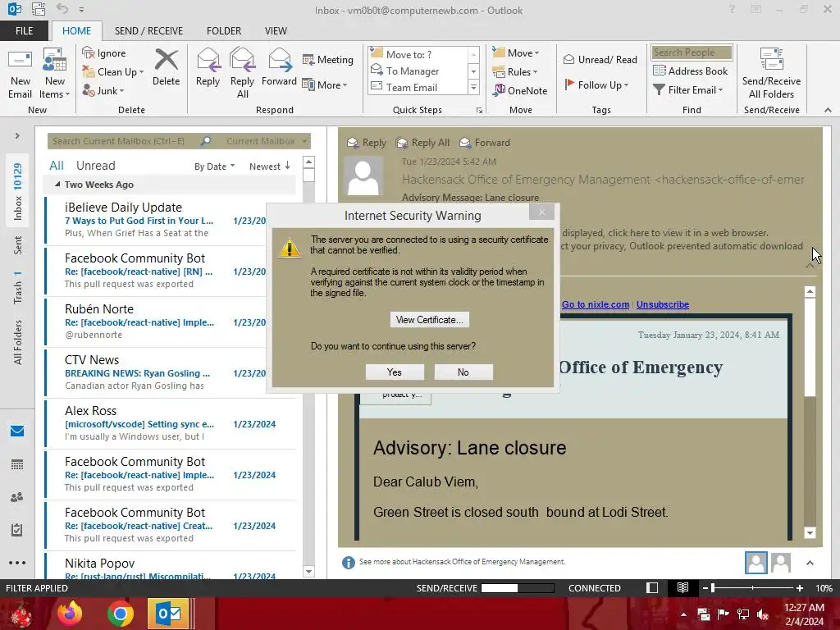This screenshot has height=630, width=840.
Task: Open the Rules dropdown
Action: click(515, 72)
